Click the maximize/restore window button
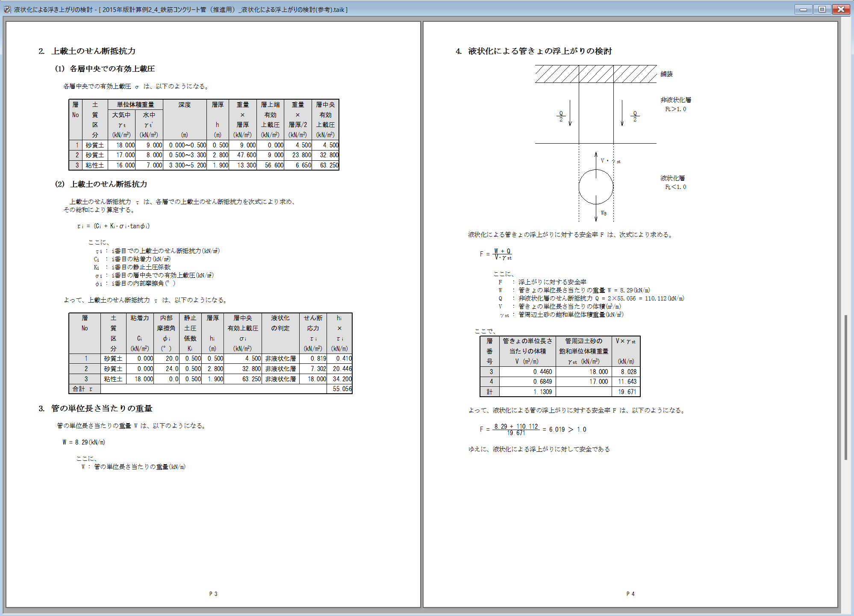Screen dimensions: 854x616 [822, 9]
